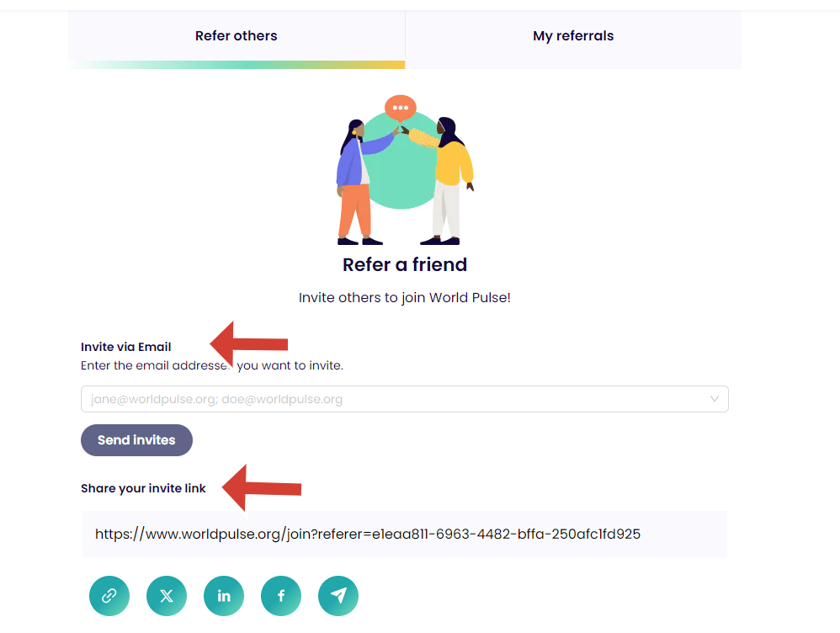Share the invite link on X
This screenshot has width=840, height=633.
coord(167,596)
